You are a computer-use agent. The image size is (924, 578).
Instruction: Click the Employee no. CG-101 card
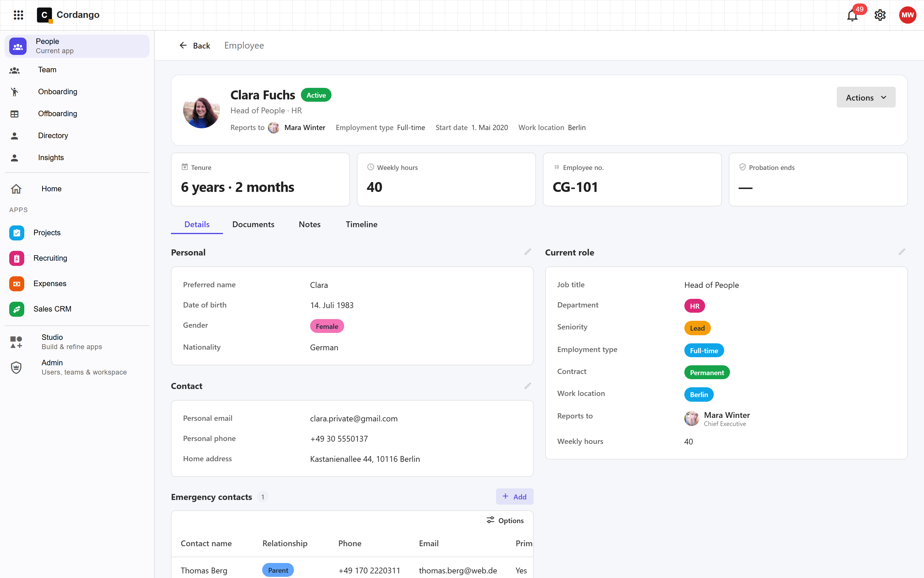pos(632,179)
